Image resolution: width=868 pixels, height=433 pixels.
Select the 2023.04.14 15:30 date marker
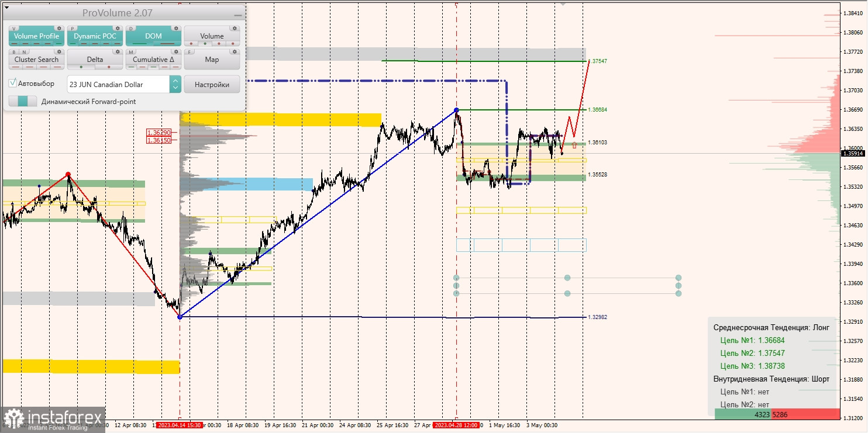click(x=179, y=425)
